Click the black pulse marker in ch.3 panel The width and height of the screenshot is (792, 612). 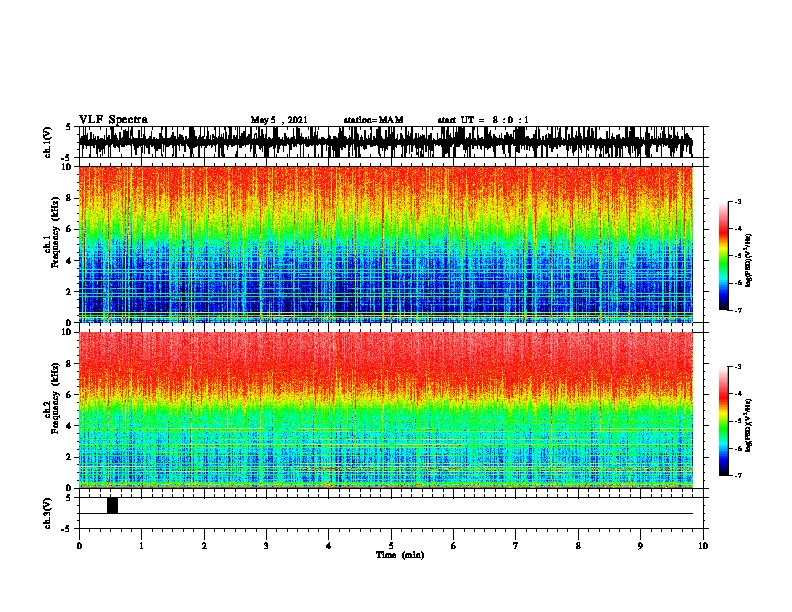coord(112,505)
